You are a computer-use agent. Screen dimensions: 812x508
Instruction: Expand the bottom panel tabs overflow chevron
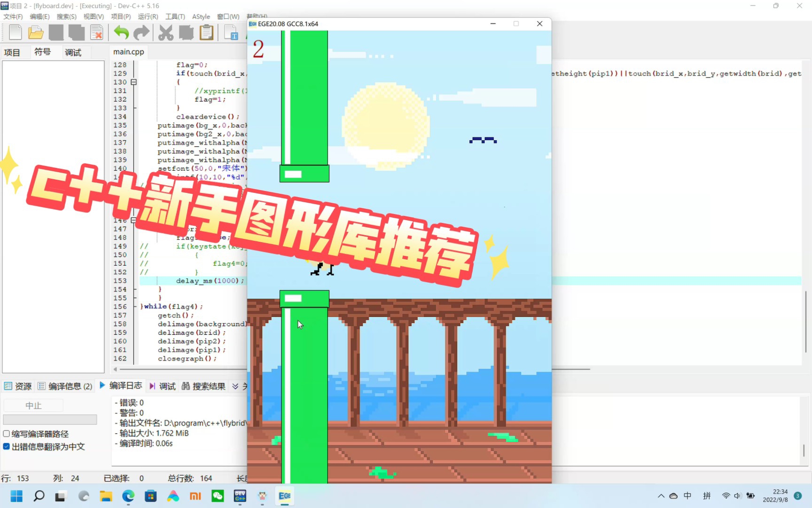click(x=235, y=386)
